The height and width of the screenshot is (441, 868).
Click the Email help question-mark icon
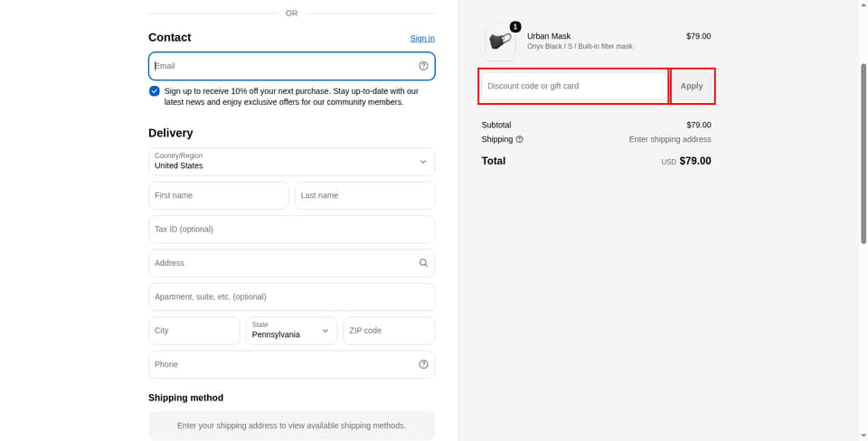(423, 66)
